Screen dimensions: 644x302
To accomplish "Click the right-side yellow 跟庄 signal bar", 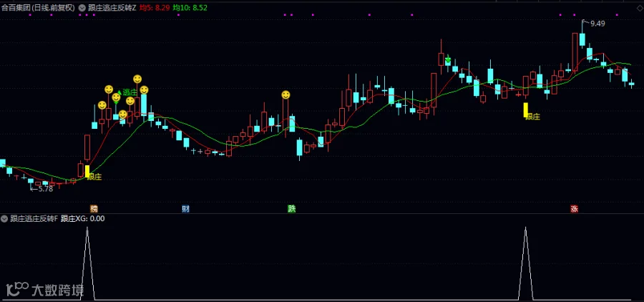I will point(525,109).
